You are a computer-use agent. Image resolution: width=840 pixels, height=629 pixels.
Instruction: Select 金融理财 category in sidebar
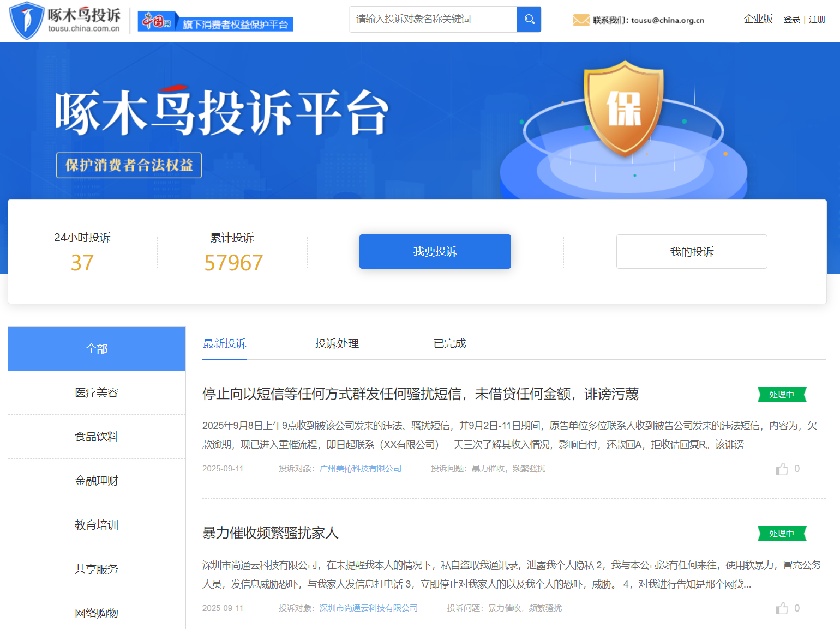click(97, 481)
